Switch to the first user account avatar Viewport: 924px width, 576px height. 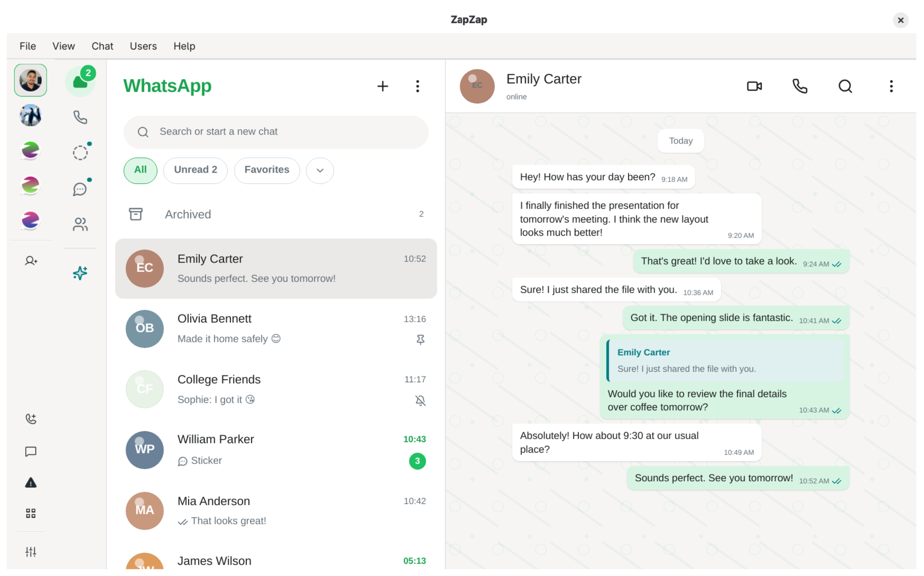point(30,80)
